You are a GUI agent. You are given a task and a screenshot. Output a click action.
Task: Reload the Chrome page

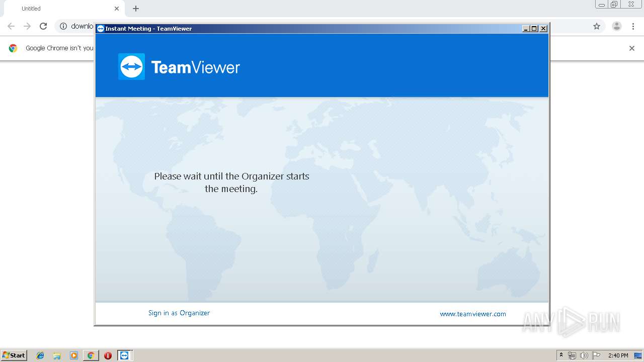43,26
